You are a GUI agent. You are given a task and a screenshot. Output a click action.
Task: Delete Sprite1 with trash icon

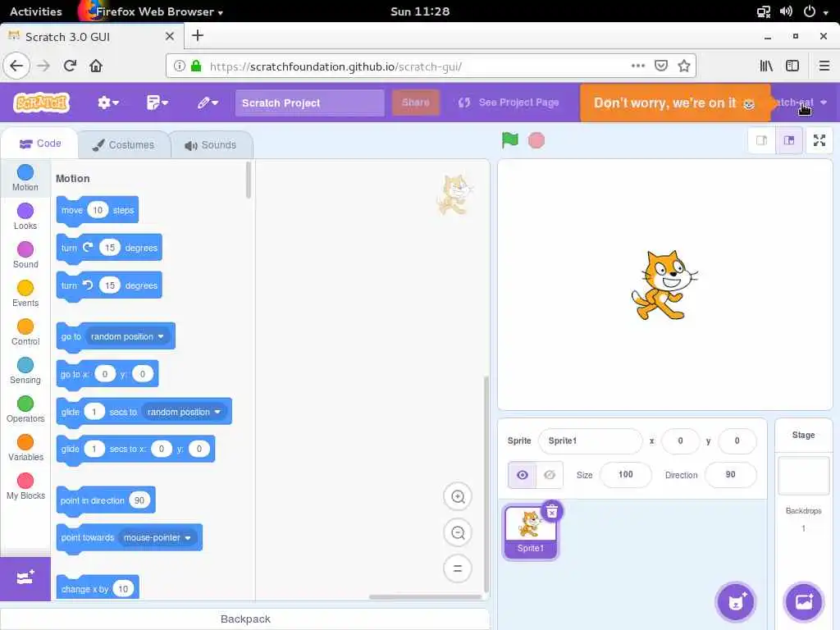click(x=552, y=512)
